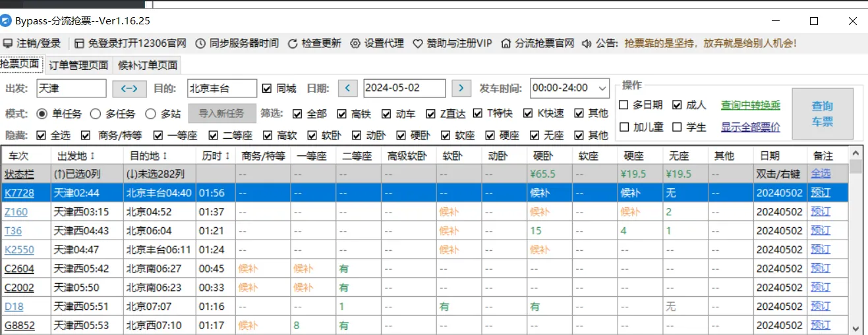Open 分流抢票官网 home icon
The width and height of the screenshot is (868, 335).
tap(506, 43)
